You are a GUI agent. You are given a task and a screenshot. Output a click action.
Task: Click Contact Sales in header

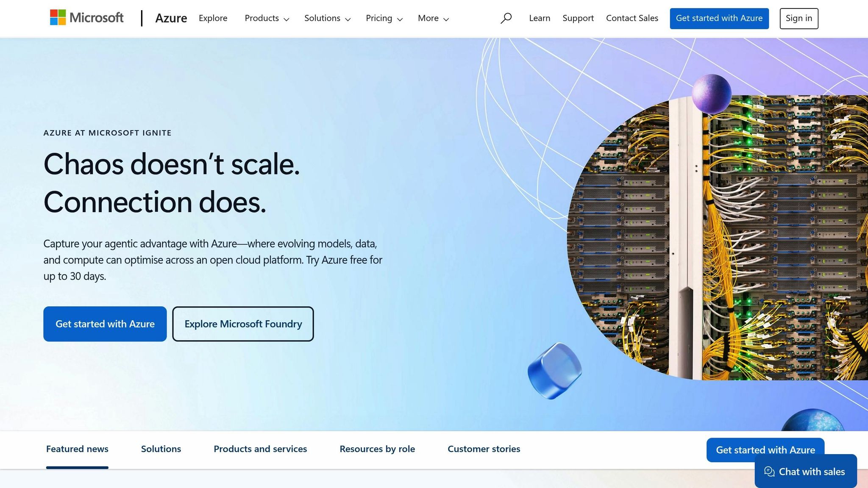pyautogui.click(x=632, y=18)
